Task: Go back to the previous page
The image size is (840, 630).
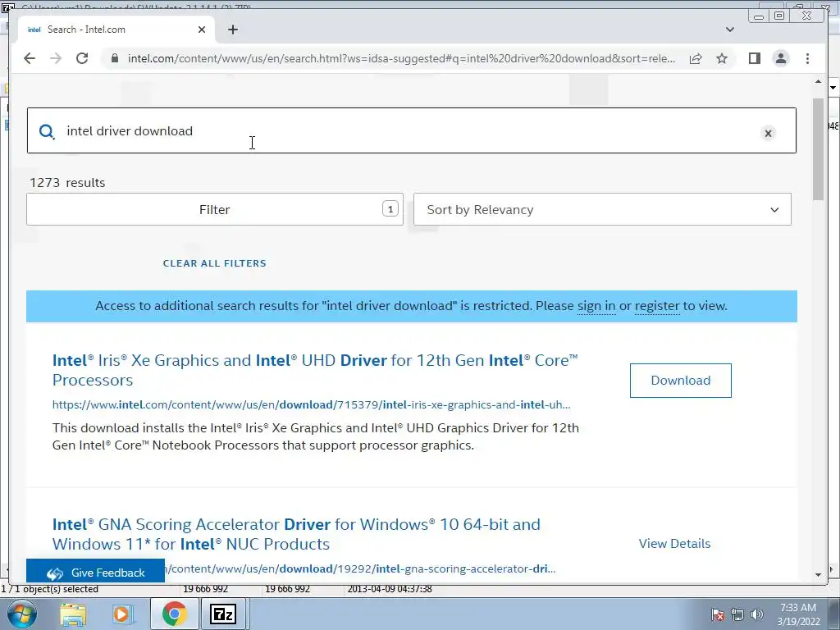Action: (30, 58)
